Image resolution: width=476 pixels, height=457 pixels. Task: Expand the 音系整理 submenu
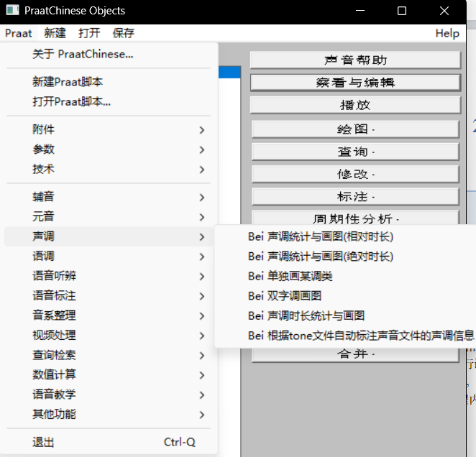(x=109, y=315)
